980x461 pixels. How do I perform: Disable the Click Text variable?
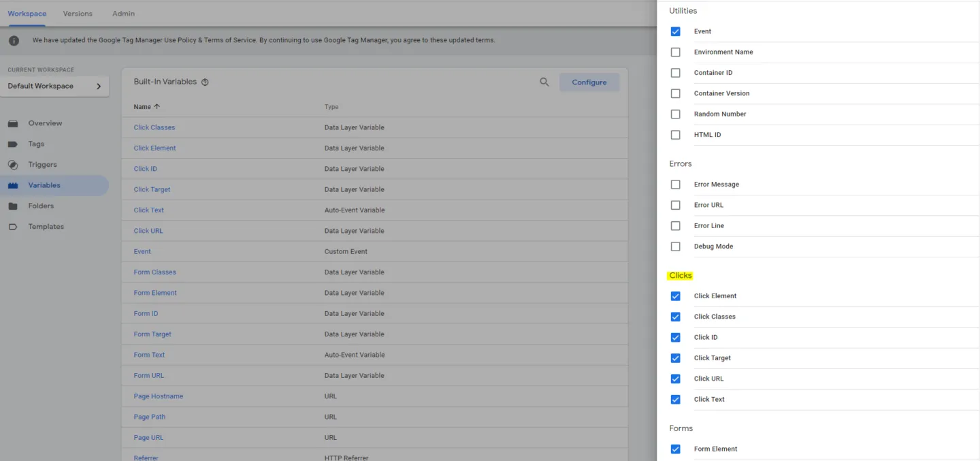click(675, 399)
